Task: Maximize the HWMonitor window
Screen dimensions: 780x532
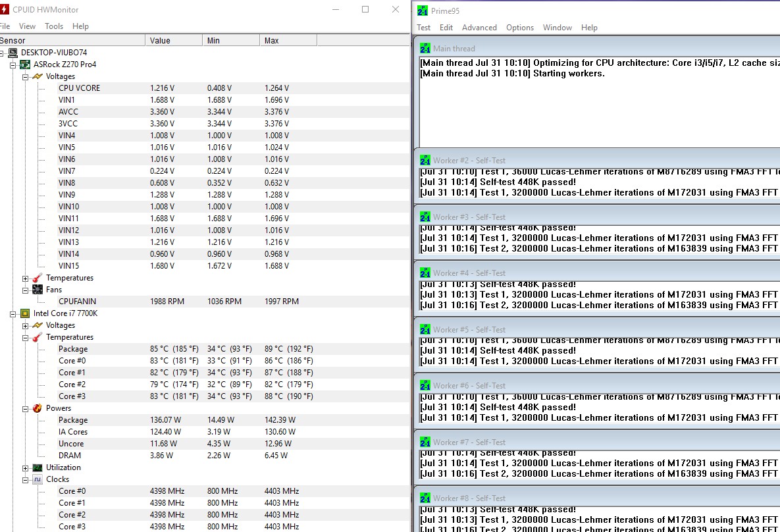Action: pyautogui.click(x=365, y=9)
